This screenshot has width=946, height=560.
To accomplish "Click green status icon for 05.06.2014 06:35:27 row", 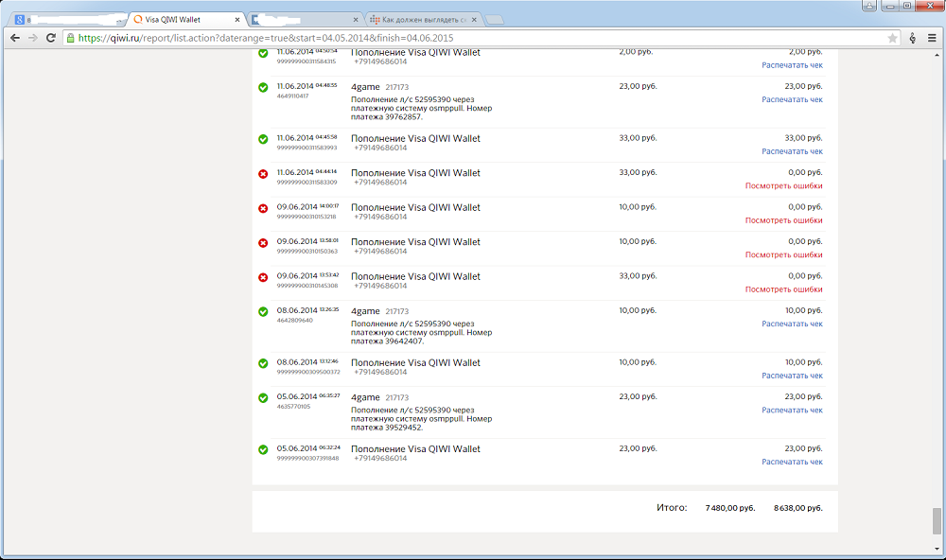I will pyautogui.click(x=263, y=397).
